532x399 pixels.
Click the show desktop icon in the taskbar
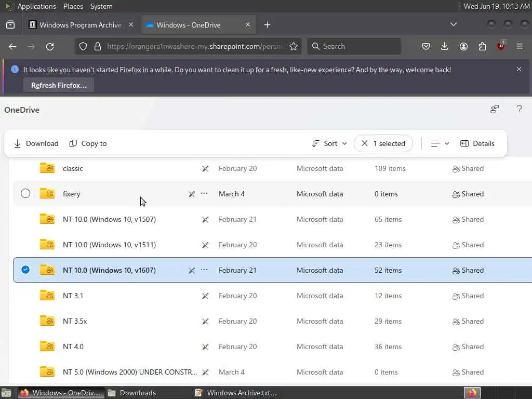(x=6, y=393)
